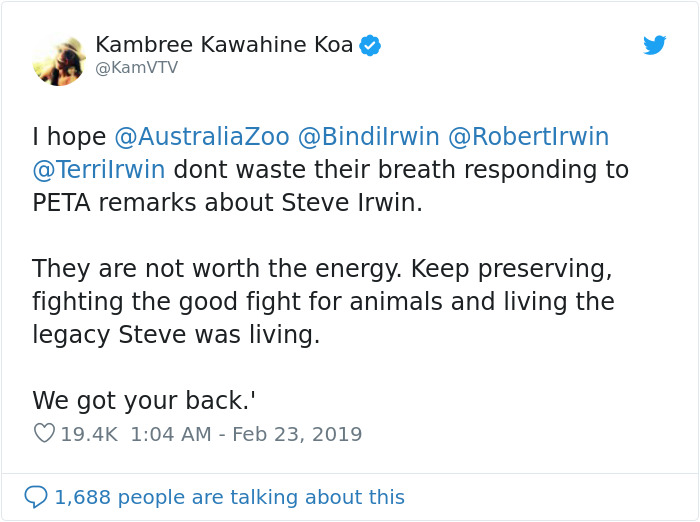The image size is (700, 522).
Task: View the 1,688 people talking about this
Action: pyautogui.click(x=229, y=497)
